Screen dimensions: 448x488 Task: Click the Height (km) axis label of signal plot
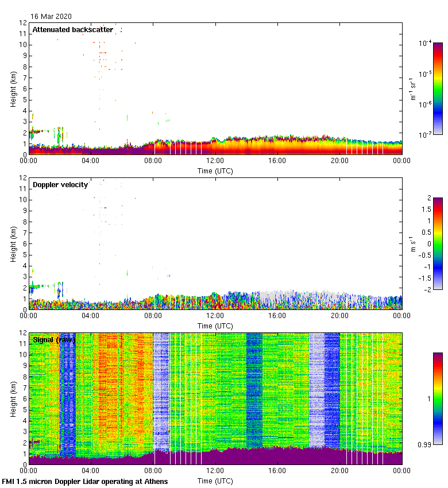[x=13, y=398]
